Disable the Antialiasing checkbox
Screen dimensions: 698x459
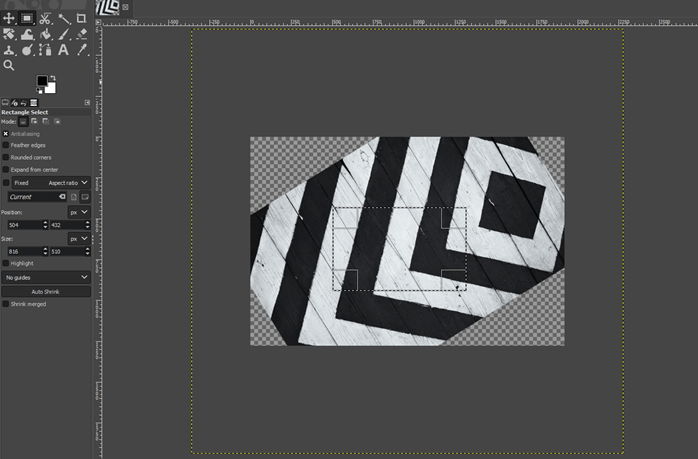[x=5, y=134]
